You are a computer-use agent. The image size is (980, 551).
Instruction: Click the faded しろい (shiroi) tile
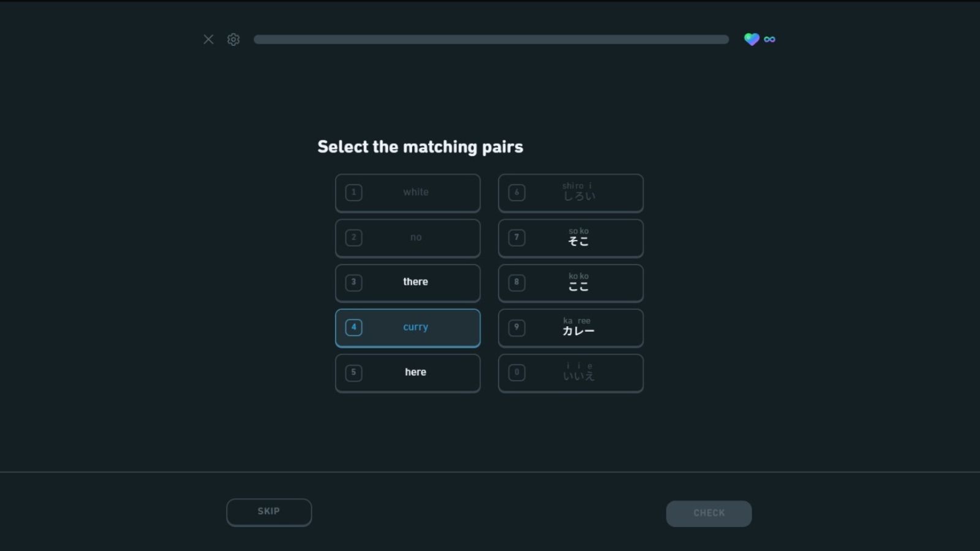tap(571, 192)
